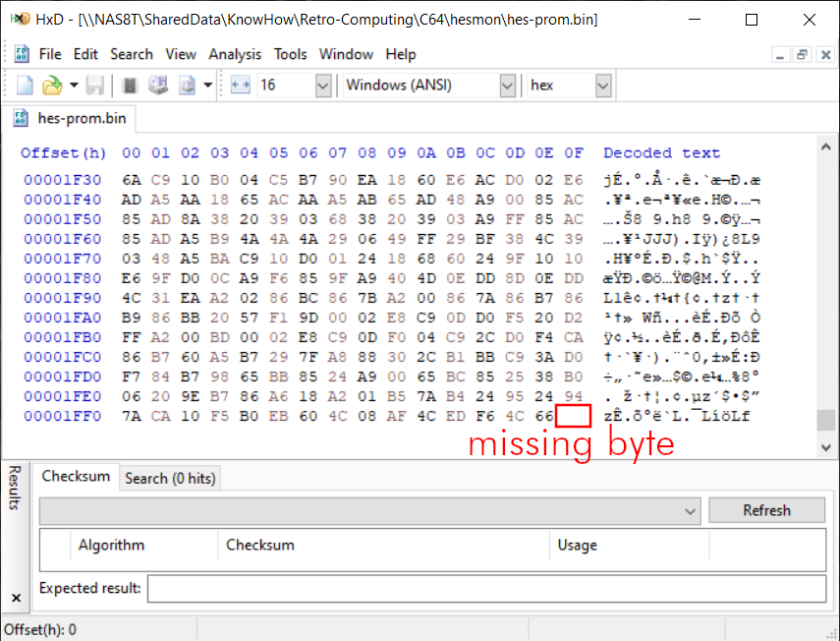Close the Results panel with X icon
The image size is (840, 641).
point(15,597)
